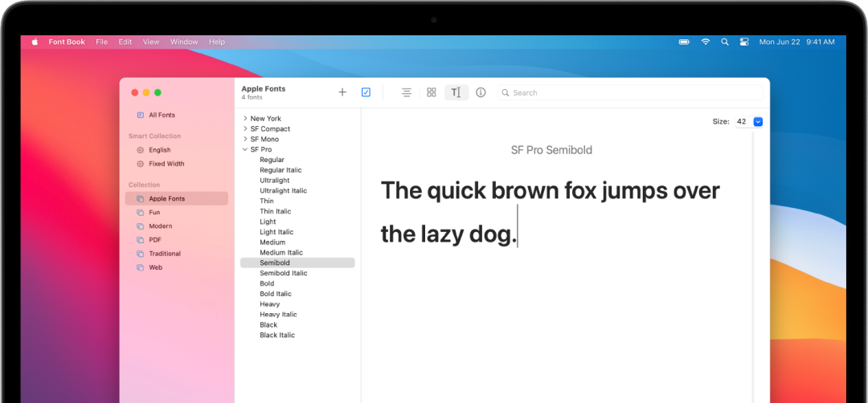Image resolution: width=868 pixels, height=403 pixels.
Task: Select the Custom text preview icon
Action: (x=457, y=92)
